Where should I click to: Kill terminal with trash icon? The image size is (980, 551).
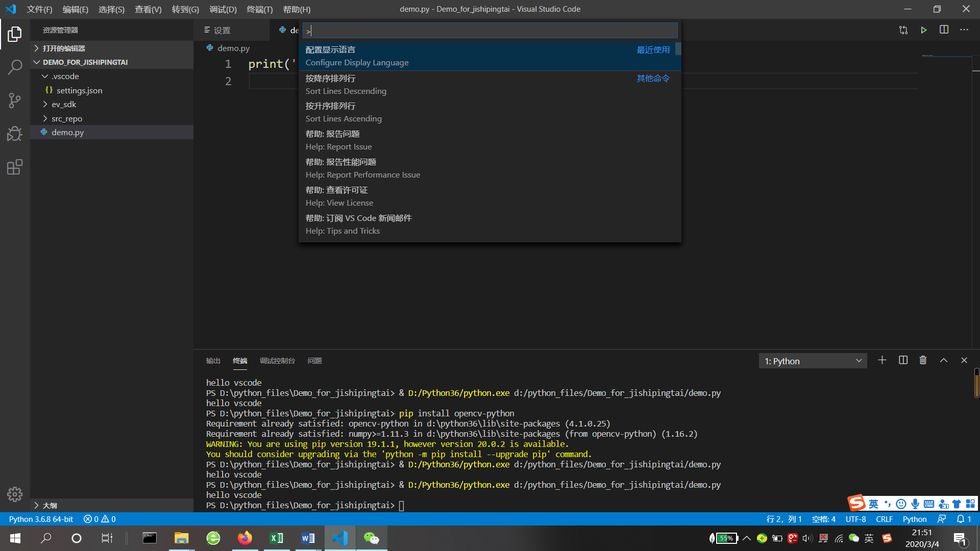point(923,360)
